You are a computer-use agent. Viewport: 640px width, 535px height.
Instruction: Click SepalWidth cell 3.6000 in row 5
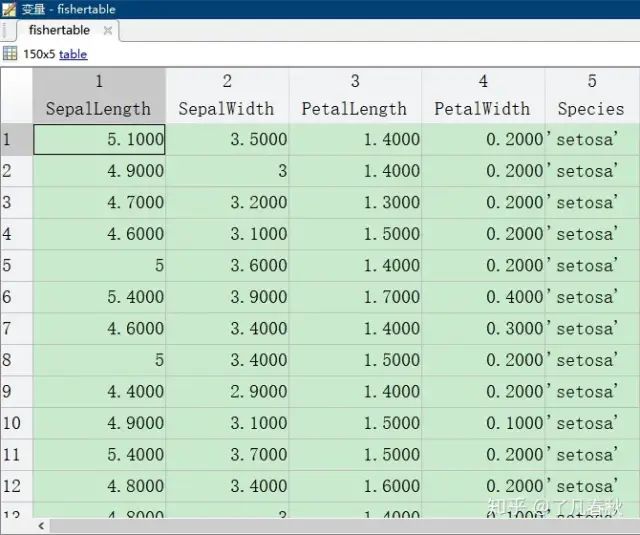point(227,266)
